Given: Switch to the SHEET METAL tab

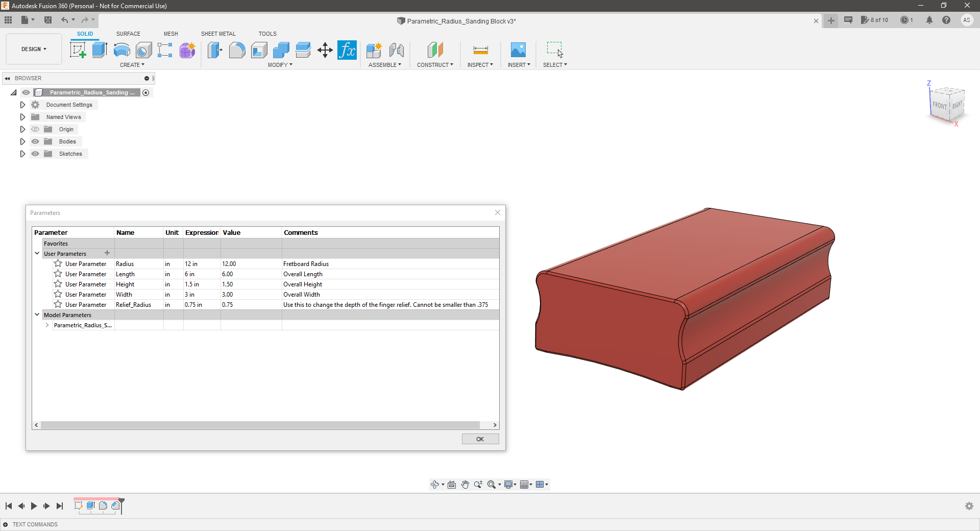Looking at the screenshot, I should tap(218, 34).
